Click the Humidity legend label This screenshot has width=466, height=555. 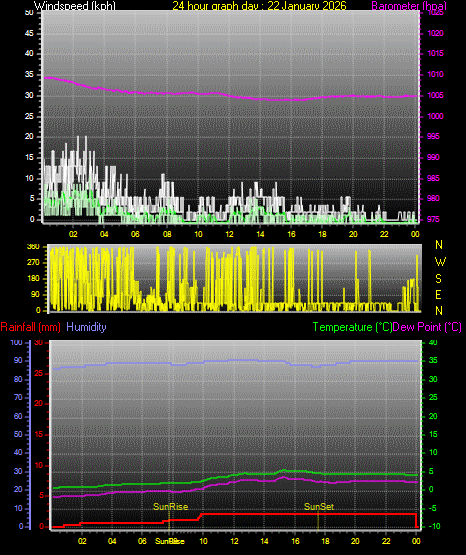[x=86, y=327]
